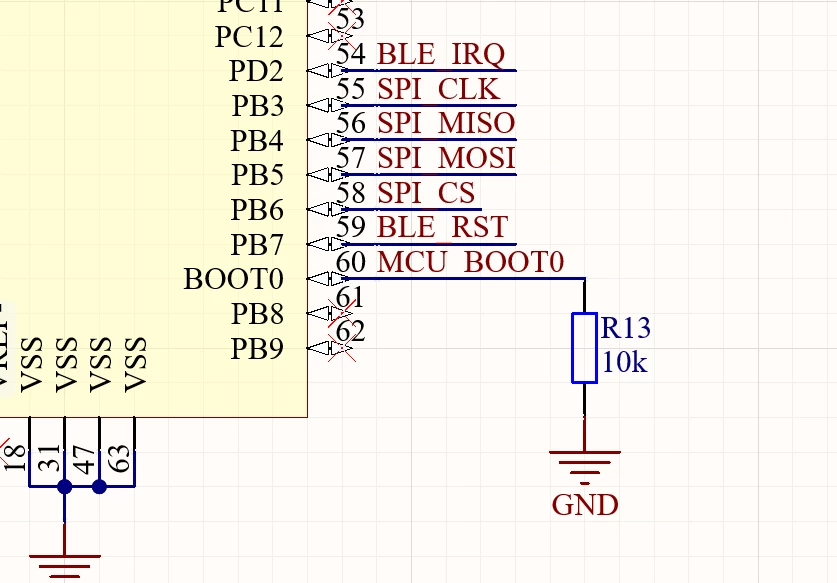
Task: Click the pin number 58
Action: pyautogui.click(x=351, y=193)
